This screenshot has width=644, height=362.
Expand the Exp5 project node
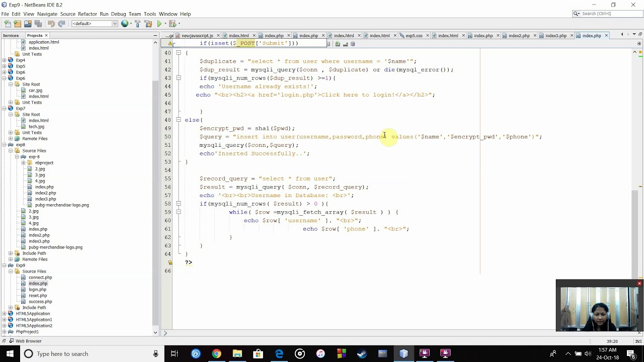click(4, 66)
